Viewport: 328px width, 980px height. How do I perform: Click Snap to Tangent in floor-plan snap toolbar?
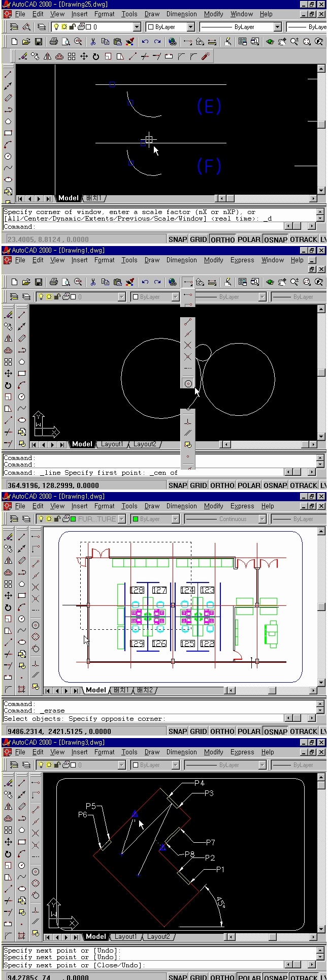tap(36, 649)
